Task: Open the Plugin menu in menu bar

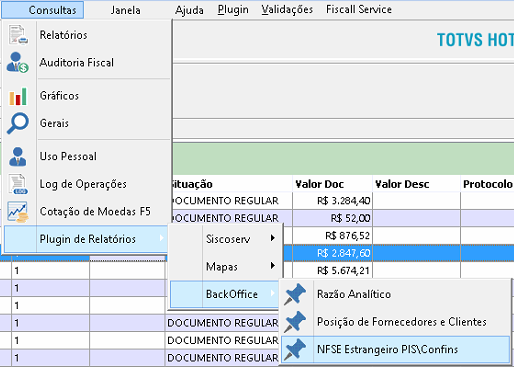Action: pos(233,9)
